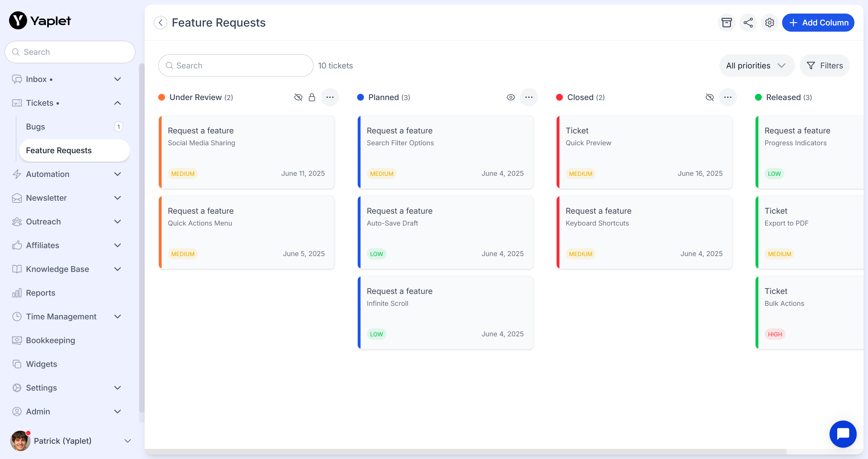Click the archive box icon in header
The width and height of the screenshot is (868, 459).
click(x=726, y=23)
